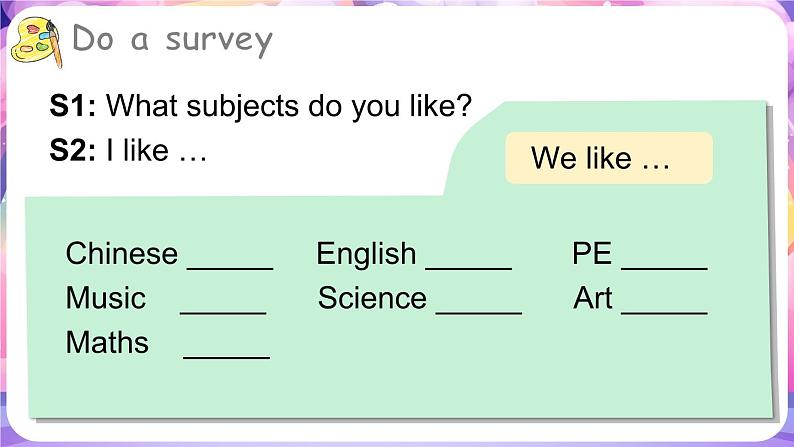Click the blank line after English
Viewport: 794px width, 447px height.
(x=469, y=260)
